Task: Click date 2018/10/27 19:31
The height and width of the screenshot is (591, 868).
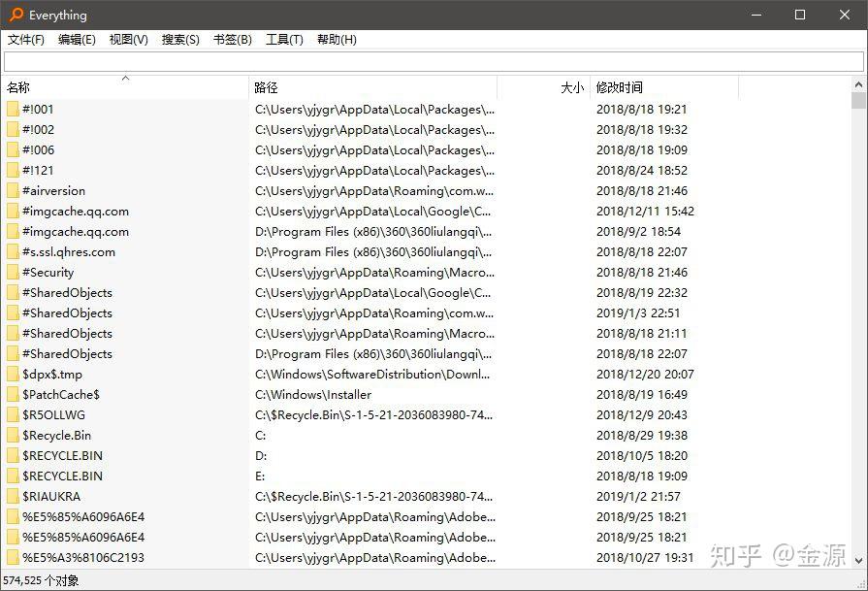Action: point(645,557)
